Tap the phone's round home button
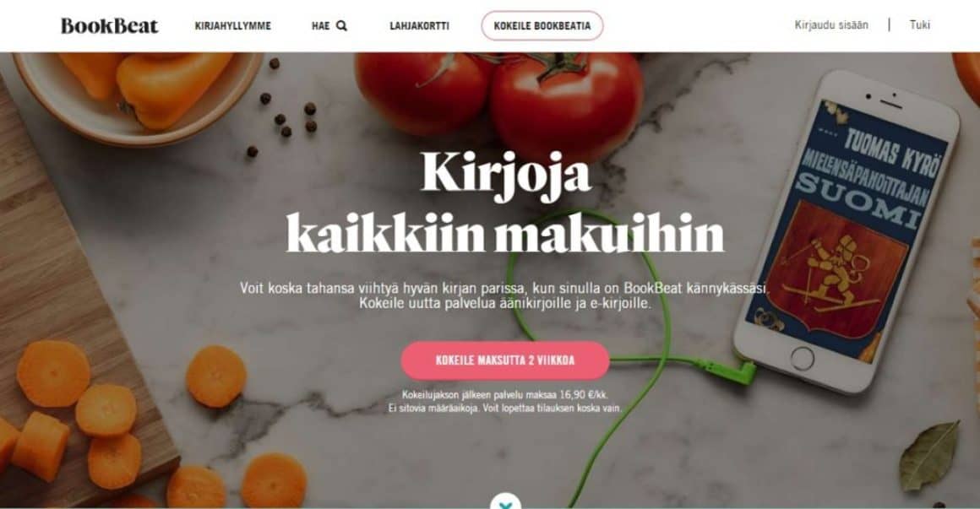This screenshot has width=980, height=509. pos(802,359)
